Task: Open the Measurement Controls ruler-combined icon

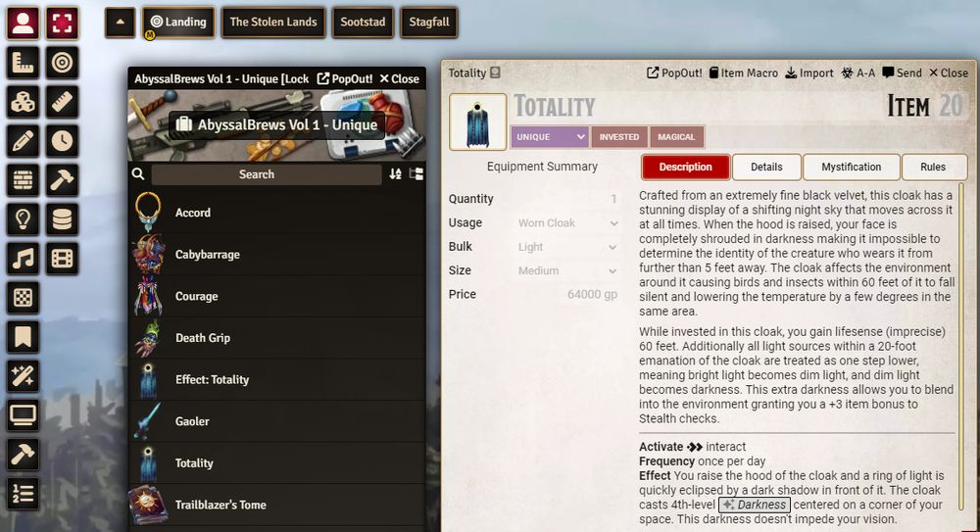Action: click(24, 63)
